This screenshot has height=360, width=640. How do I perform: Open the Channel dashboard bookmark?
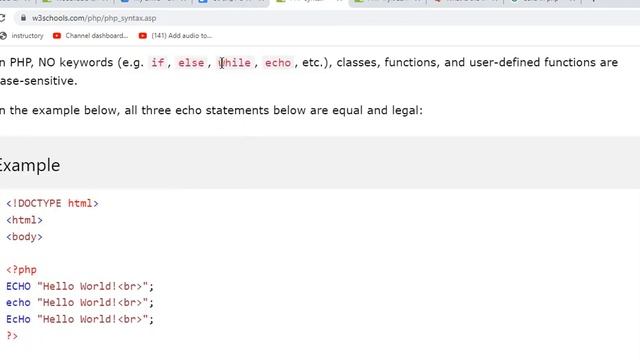91,36
